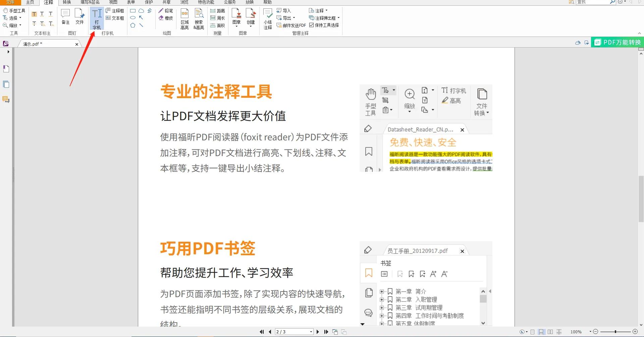Screen dimensions: 644x337
Task: Select the oval drawing tool
Action: click(x=133, y=18)
